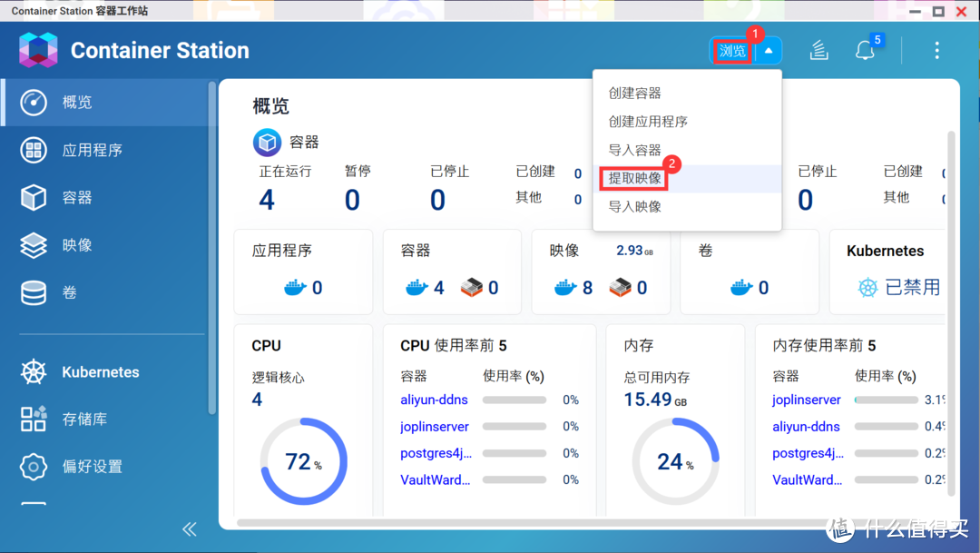This screenshot has width=980, height=553.
Task: Open the event log stack icon
Action: [818, 50]
